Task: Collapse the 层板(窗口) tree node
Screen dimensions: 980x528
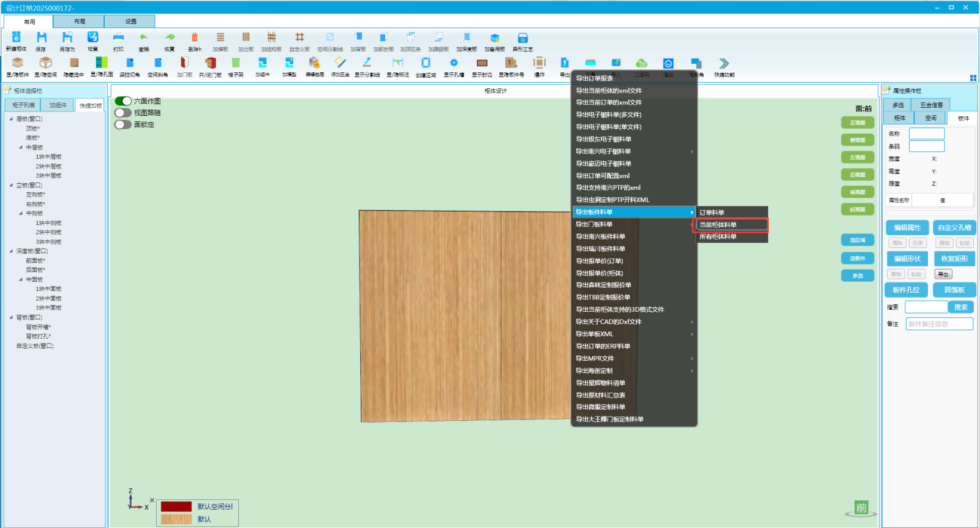Action: [x=11, y=119]
